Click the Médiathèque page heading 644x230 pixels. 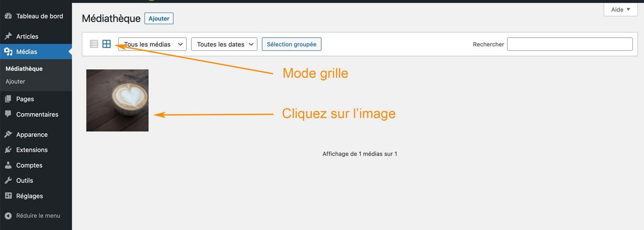[x=111, y=18]
